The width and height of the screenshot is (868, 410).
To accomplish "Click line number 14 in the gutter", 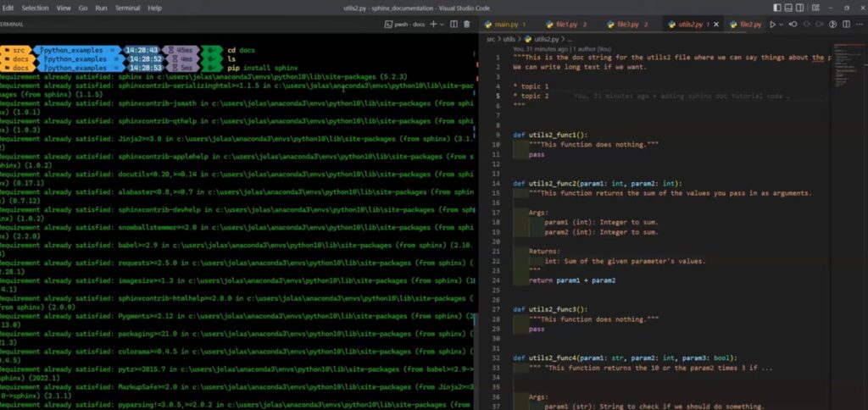I will pyautogui.click(x=496, y=184).
